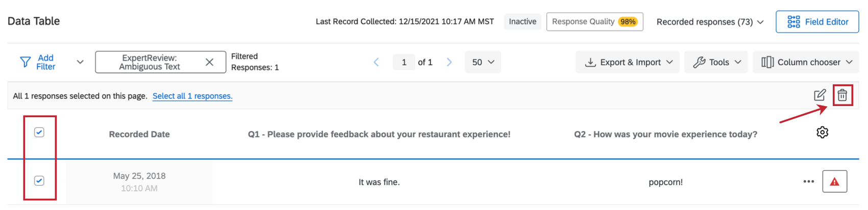Go to the next page arrow
This screenshot has width=868, height=210.
coord(449,62)
